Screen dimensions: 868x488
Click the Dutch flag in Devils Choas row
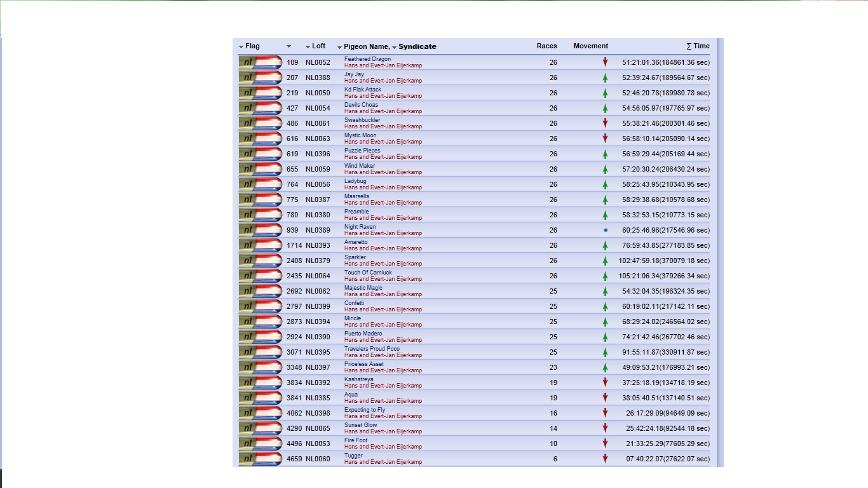click(x=261, y=108)
